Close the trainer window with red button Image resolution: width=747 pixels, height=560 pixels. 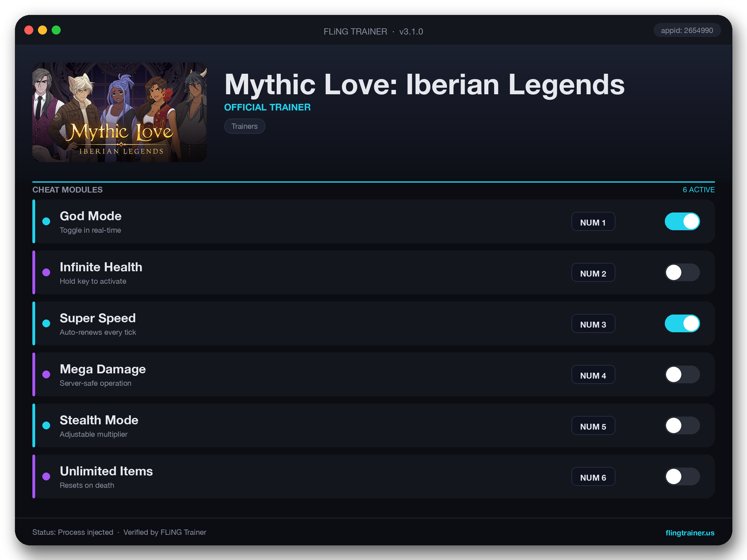tap(29, 30)
